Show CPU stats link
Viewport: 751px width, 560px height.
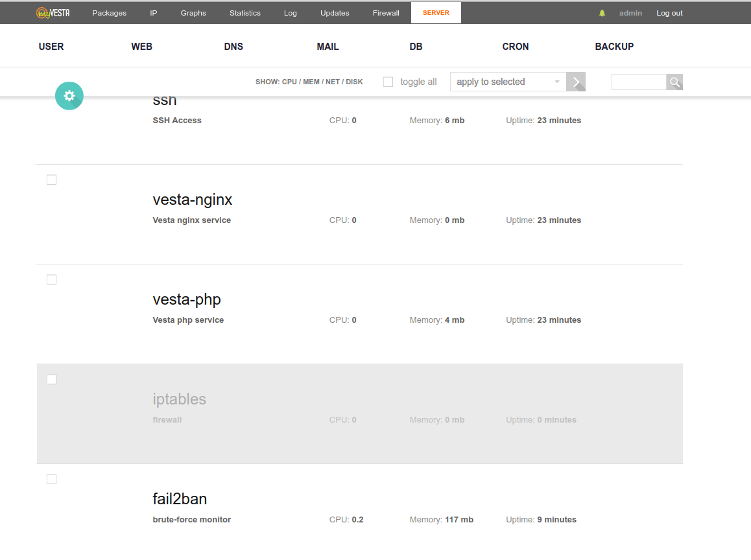(289, 82)
